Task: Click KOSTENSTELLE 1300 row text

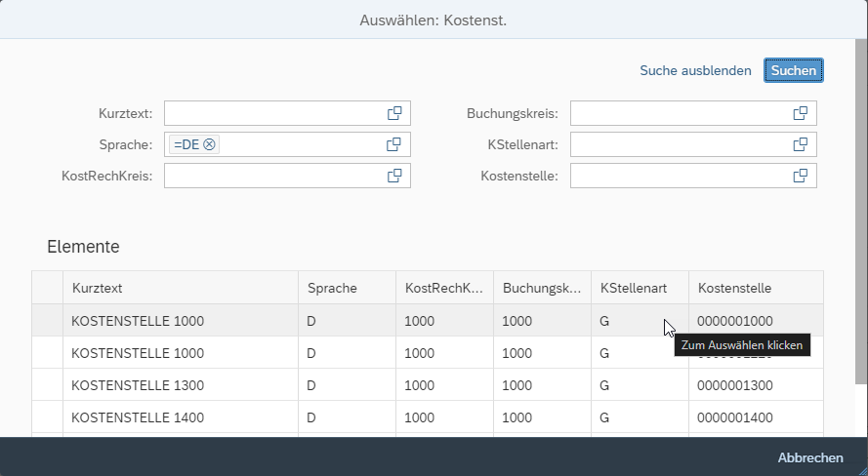Action: pyautogui.click(x=138, y=385)
